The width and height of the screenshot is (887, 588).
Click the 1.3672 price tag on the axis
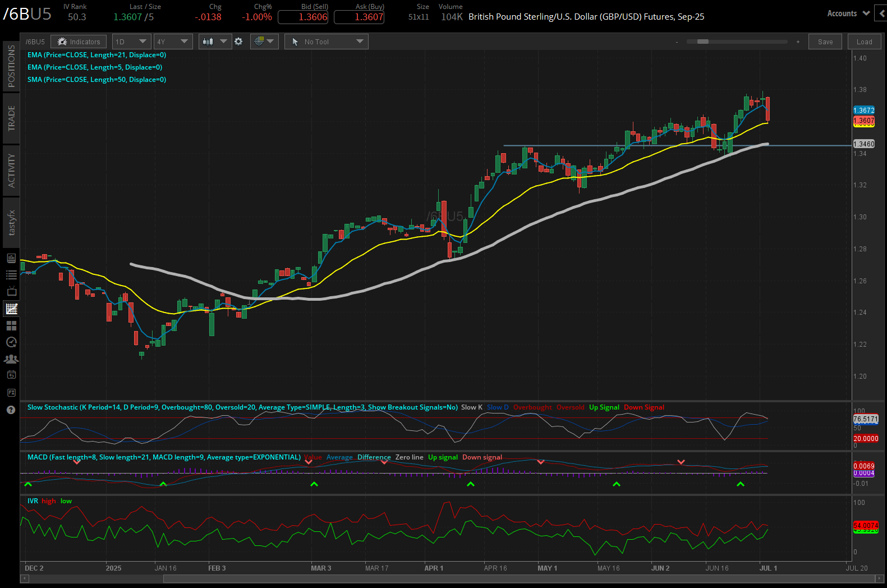click(x=864, y=111)
